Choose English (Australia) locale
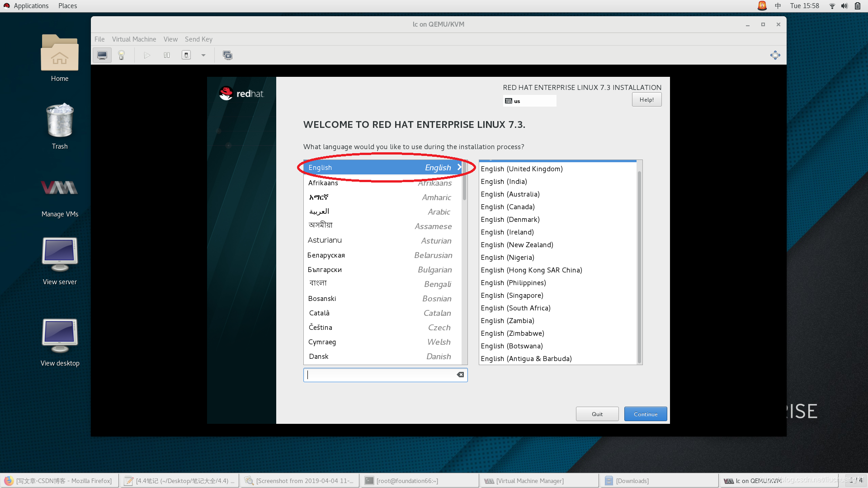Image resolution: width=868 pixels, height=488 pixels. coord(557,194)
